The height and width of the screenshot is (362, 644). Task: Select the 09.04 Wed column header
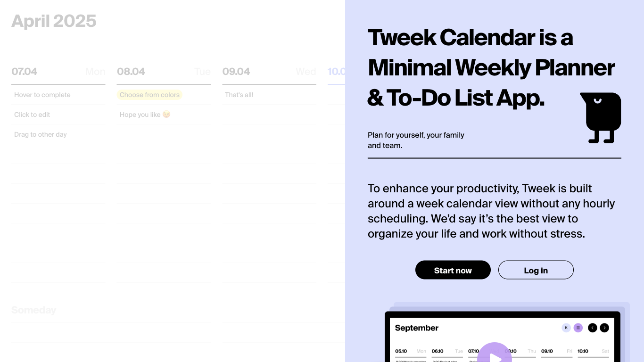pyautogui.click(x=269, y=72)
